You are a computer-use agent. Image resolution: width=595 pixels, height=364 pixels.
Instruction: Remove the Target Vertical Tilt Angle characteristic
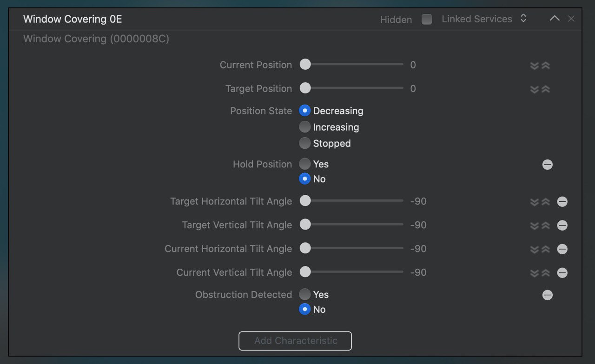point(562,225)
